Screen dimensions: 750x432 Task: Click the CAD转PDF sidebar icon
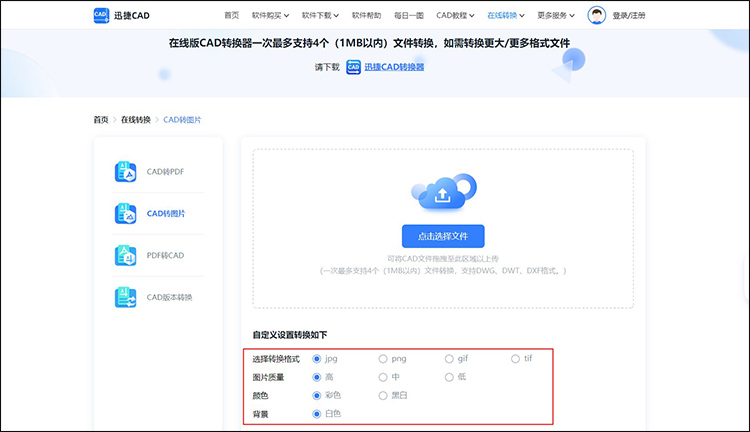[x=125, y=172]
